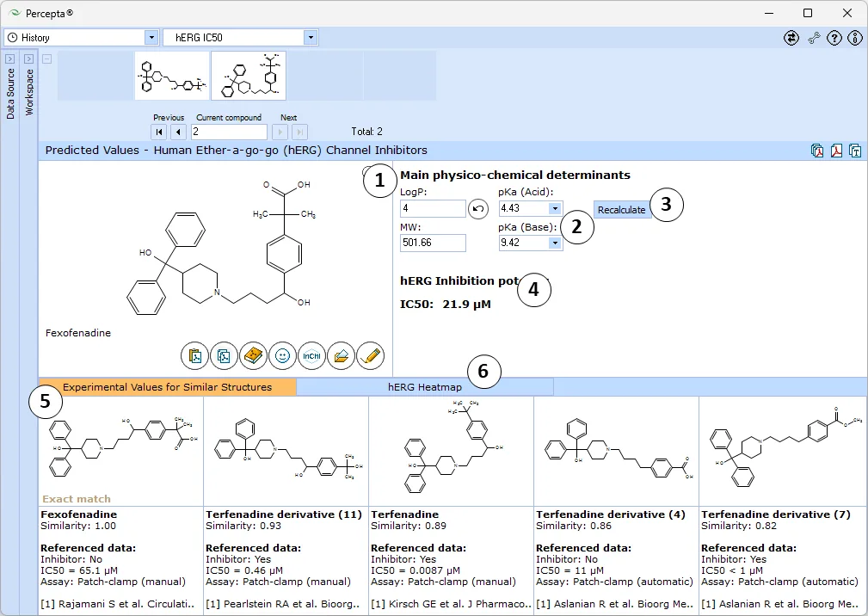Reset the LogP value with undo arrow
Screen dimensions: 868x616
coord(478,209)
